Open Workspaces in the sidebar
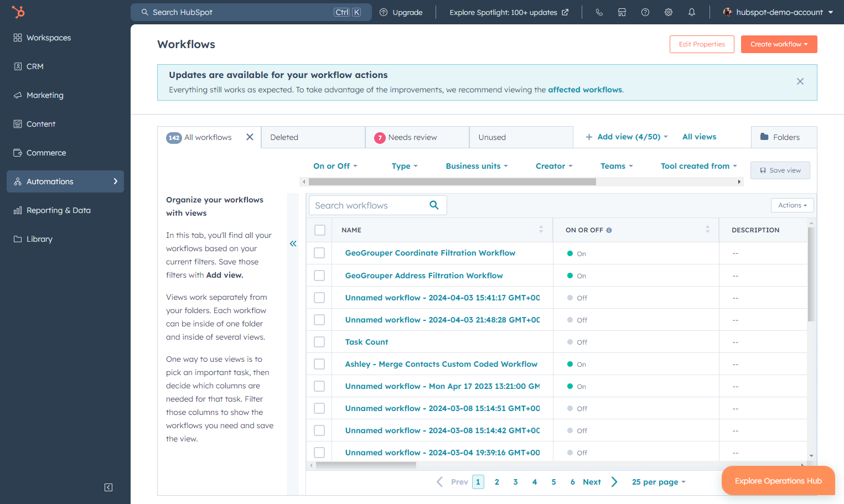 coord(65,38)
